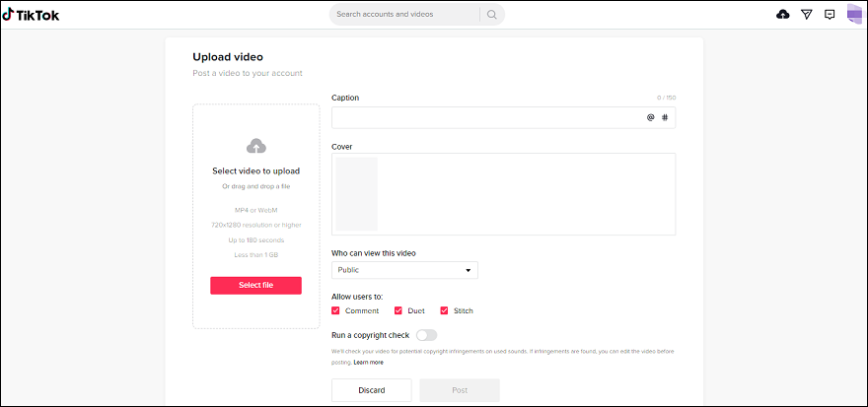Uncheck the Stitch option
Image resolution: width=868 pixels, height=407 pixels.
(x=444, y=310)
